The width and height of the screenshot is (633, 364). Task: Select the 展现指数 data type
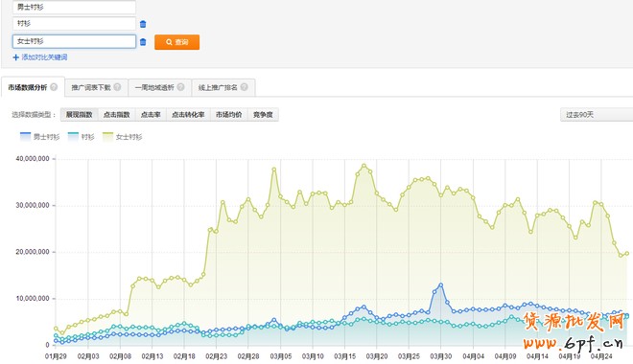pyautogui.click(x=79, y=115)
